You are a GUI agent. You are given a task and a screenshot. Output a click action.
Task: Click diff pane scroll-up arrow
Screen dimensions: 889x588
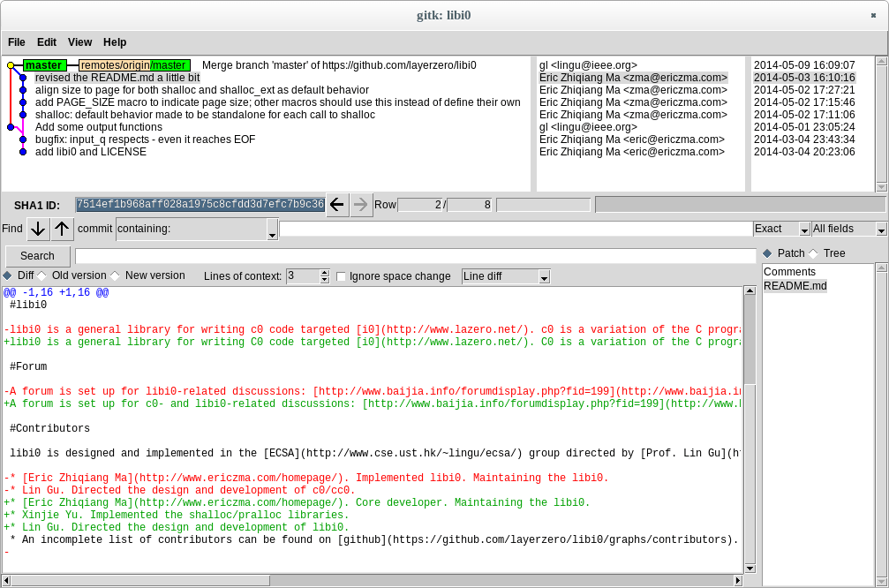[750, 290]
